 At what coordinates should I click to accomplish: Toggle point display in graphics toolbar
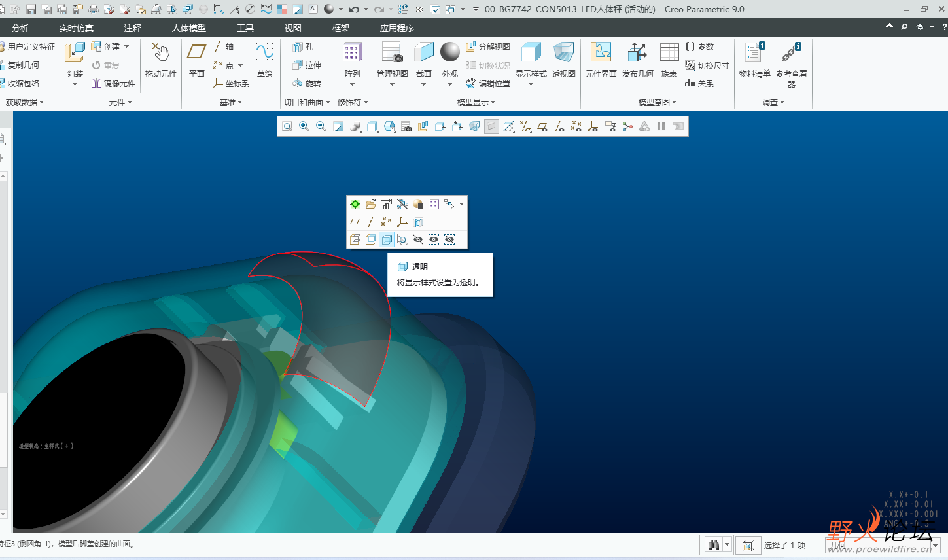click(576, 126)
